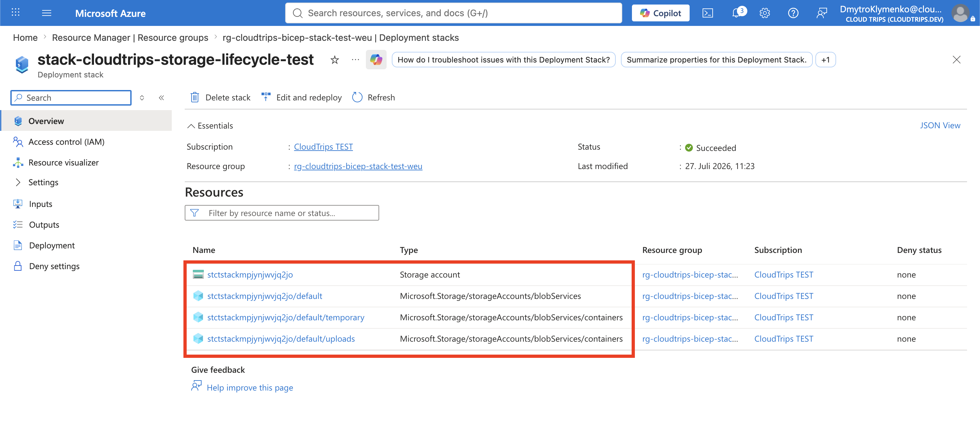Click the Edit and redeploy icon
This screenshot has width=980, height=421.
pos(266,97)
